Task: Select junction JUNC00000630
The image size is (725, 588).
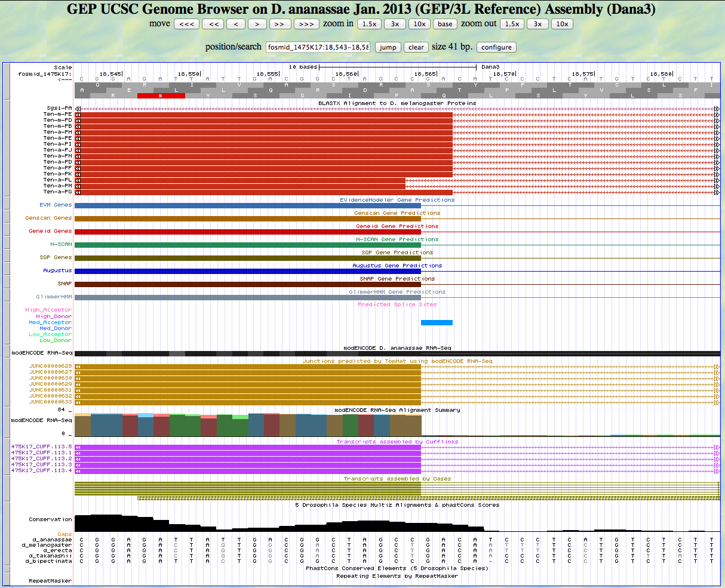Action: pos(50,378)
